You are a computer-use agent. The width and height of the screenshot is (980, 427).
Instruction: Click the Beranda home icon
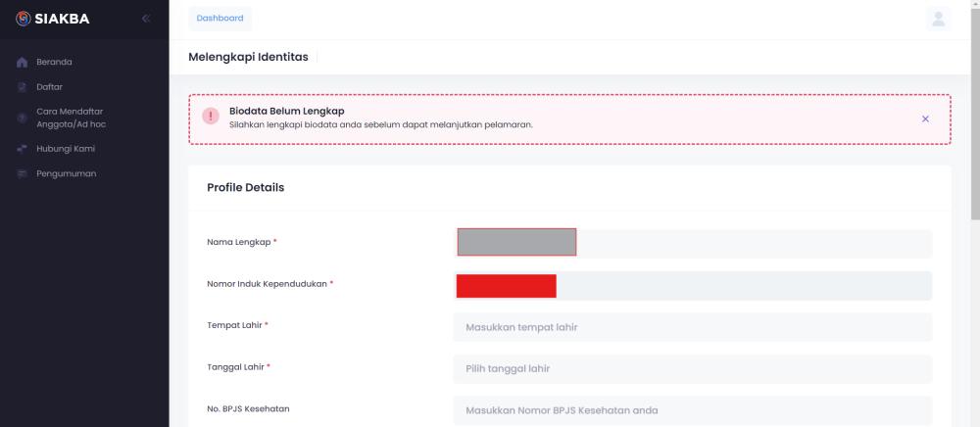coord(22,63)
